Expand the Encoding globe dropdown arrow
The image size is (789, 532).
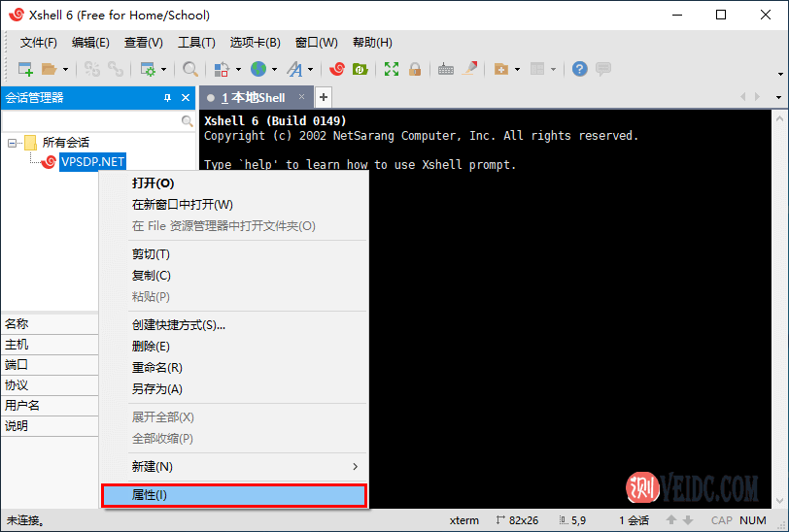(274, 69)
